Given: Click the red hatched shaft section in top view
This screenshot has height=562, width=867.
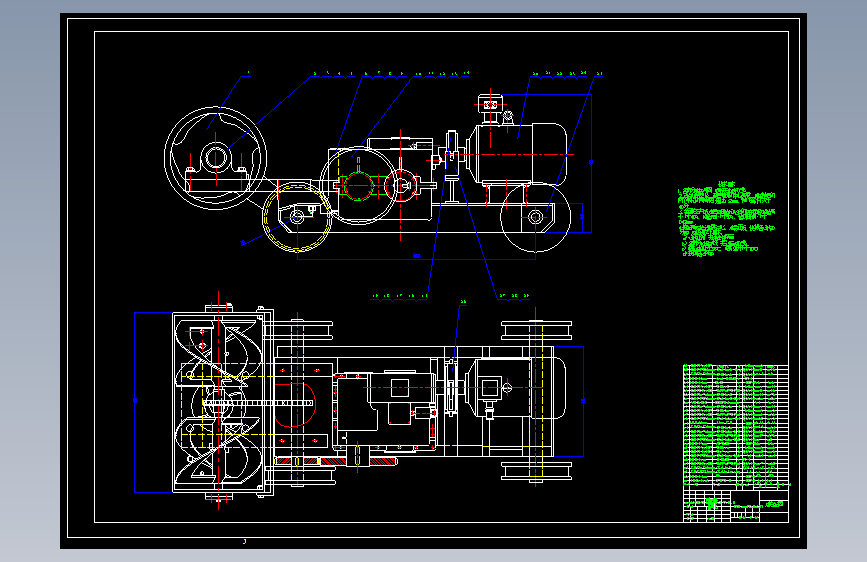Looking at the screenshot, I should click(336, 461).
